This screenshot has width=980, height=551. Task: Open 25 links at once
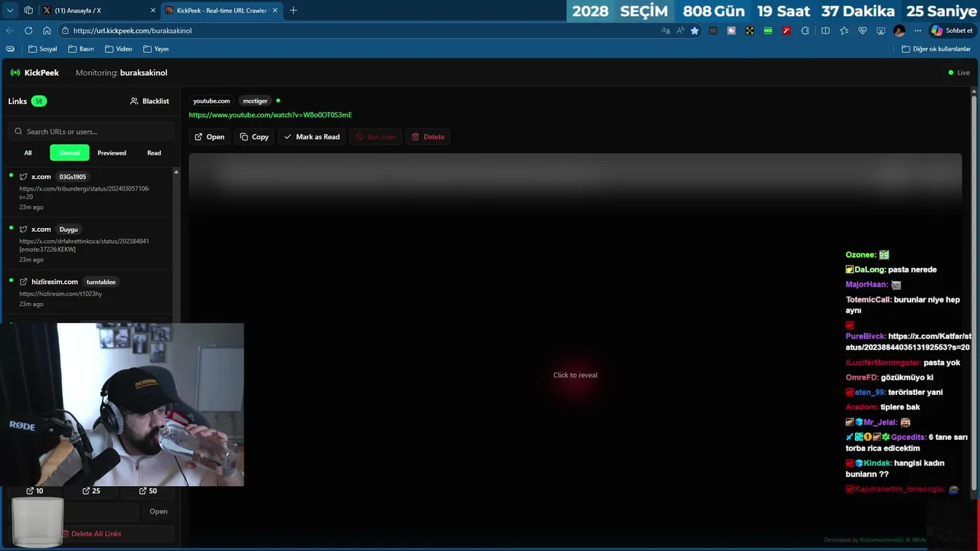pyautogui.click(x=91, y=491)
